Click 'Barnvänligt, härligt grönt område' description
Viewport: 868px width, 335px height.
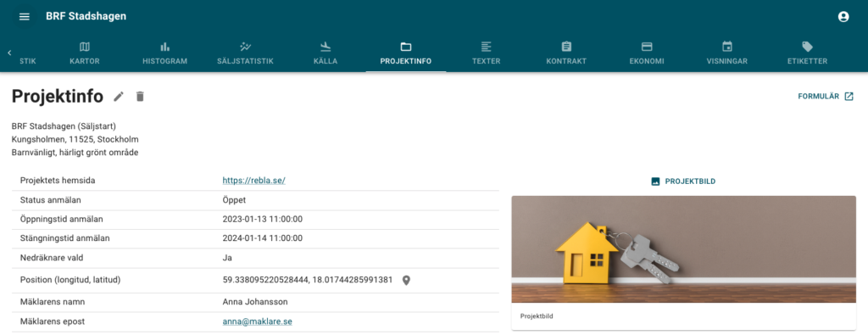point(75,153)
